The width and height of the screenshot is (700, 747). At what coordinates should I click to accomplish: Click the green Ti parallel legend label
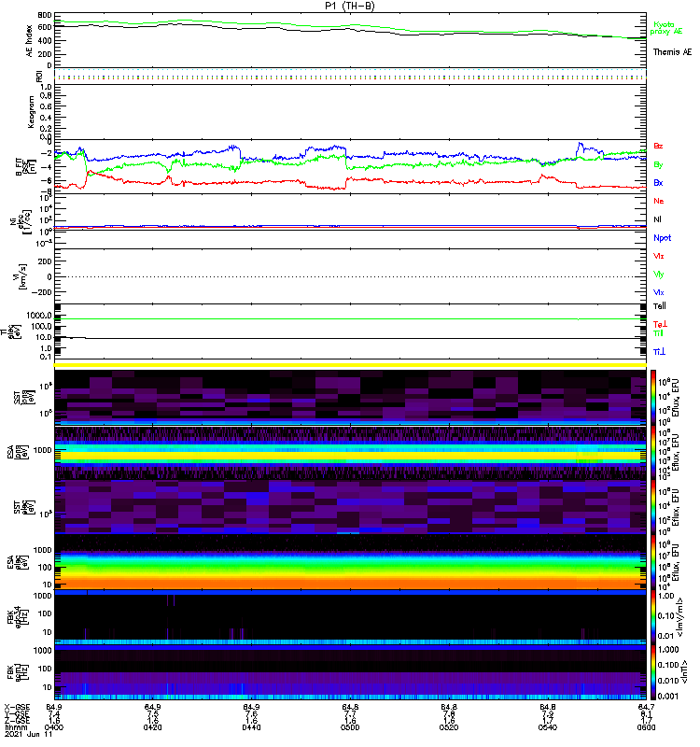tap(658, 333)
